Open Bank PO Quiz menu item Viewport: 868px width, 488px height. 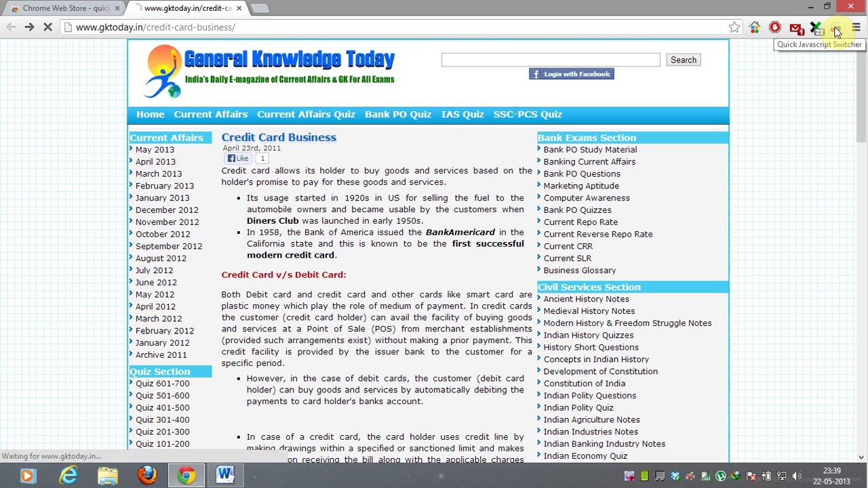pyautogui.click(x=397, y=114)
